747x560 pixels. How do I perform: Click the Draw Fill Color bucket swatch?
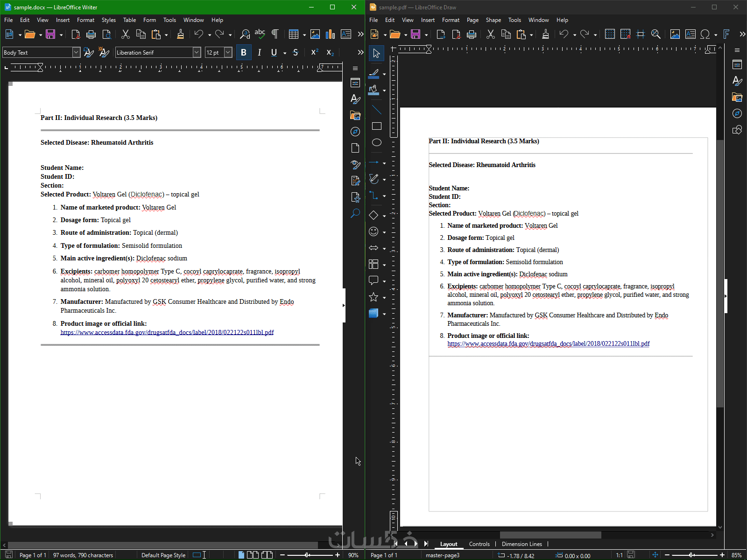pyautogui.click(x=373, y=90)
